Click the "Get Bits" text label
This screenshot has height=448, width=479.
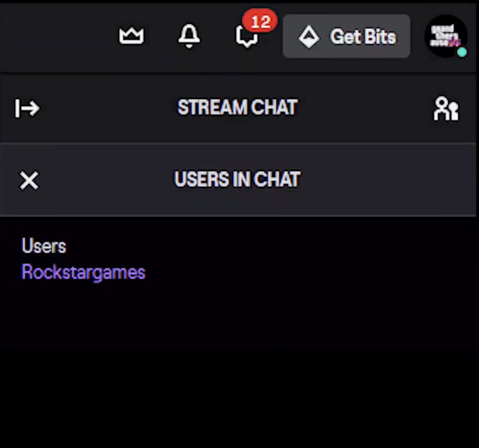363,37
